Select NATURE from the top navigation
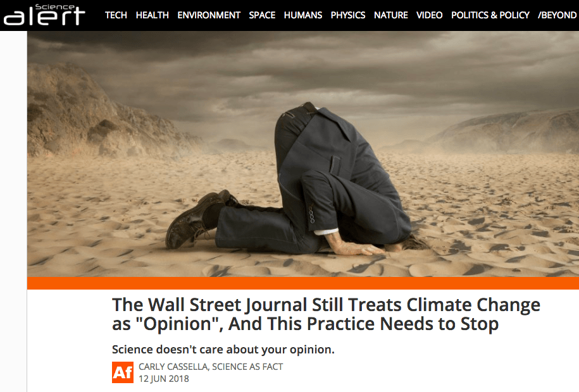The image size is (579, 392). [x=390, y=15]
